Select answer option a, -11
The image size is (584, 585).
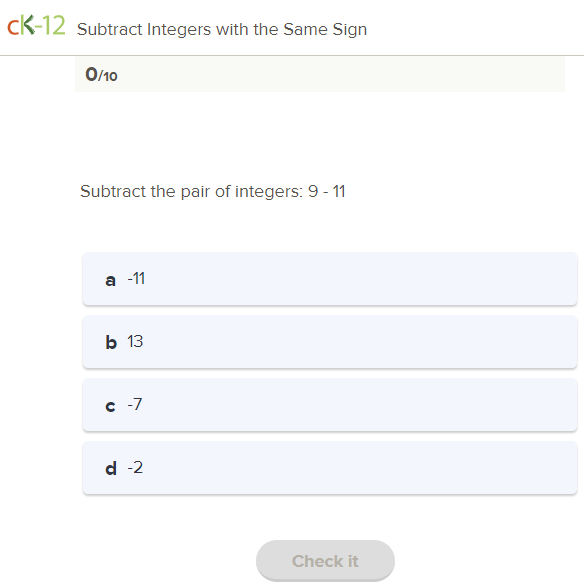pos(330,279)
